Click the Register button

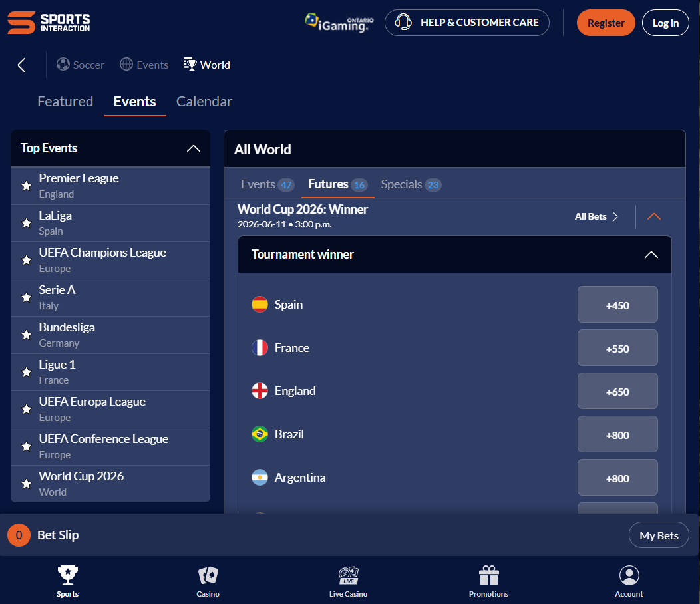point(606,22)
